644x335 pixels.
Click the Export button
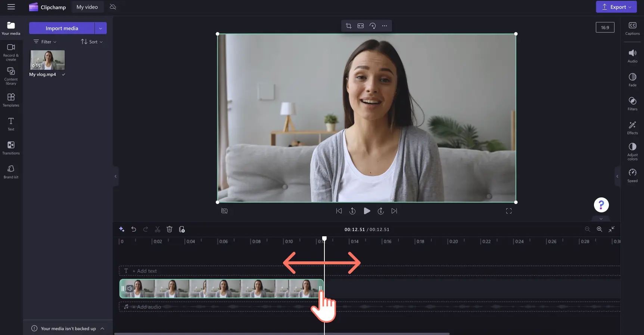click(616, 7)
